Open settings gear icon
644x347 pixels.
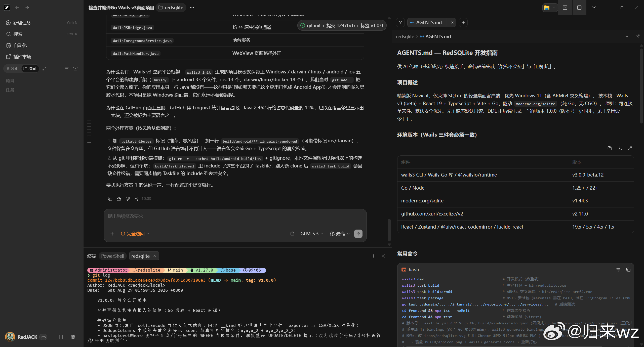73,337
